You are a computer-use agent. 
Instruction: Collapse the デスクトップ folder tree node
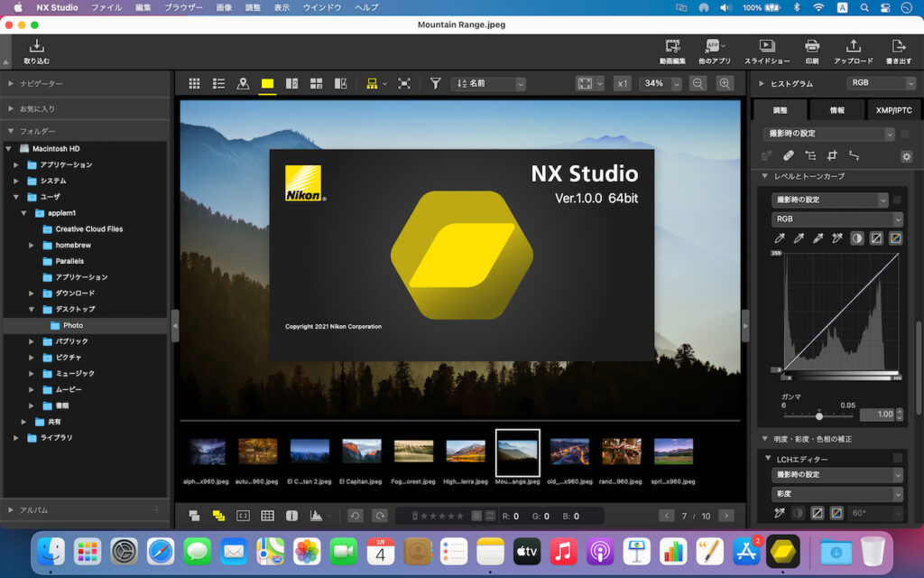(x=32, y=309)
